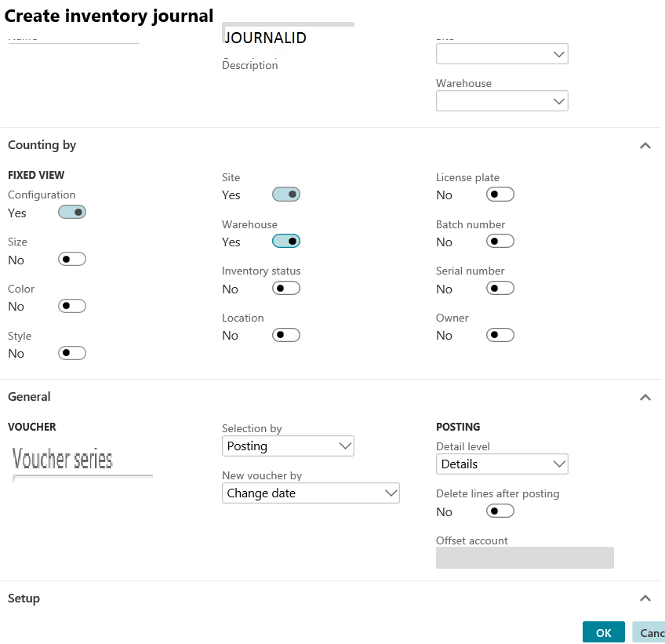The image size is (665, 644).
Task: Enable the Serial number toggle
Action: (500, 287)
